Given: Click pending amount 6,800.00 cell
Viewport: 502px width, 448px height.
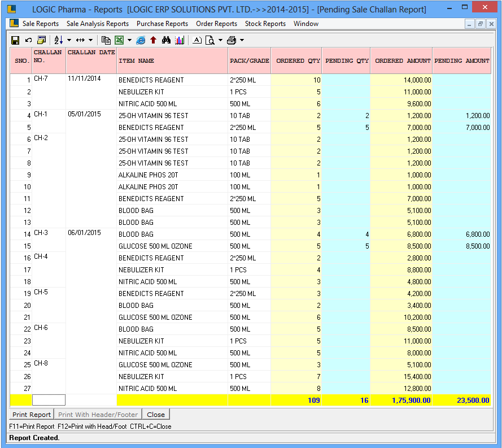Looking at the screenshot, I should tap(462, 234).
